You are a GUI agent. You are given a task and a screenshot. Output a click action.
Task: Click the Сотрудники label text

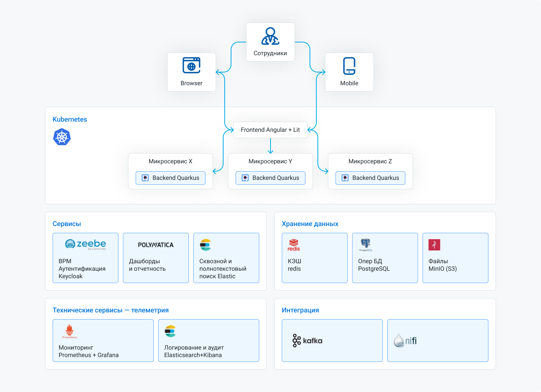click(x=270, y=53)
